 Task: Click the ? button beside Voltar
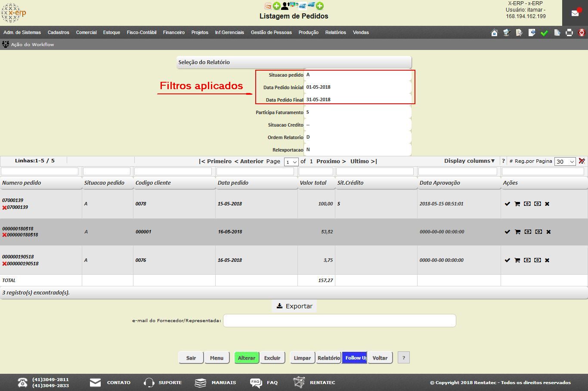(x=403, y=358)
